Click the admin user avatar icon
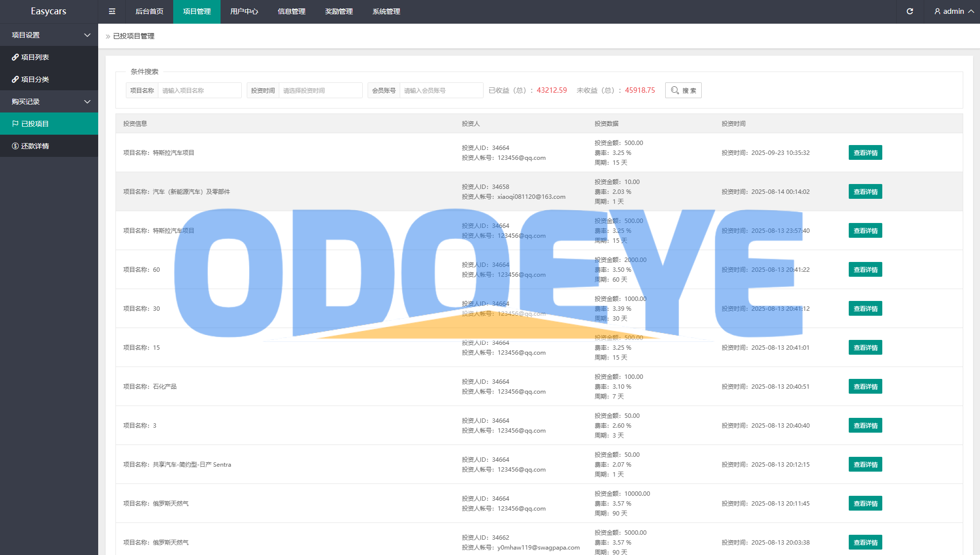Screen dimensions: 980x555 pos(937,11)
